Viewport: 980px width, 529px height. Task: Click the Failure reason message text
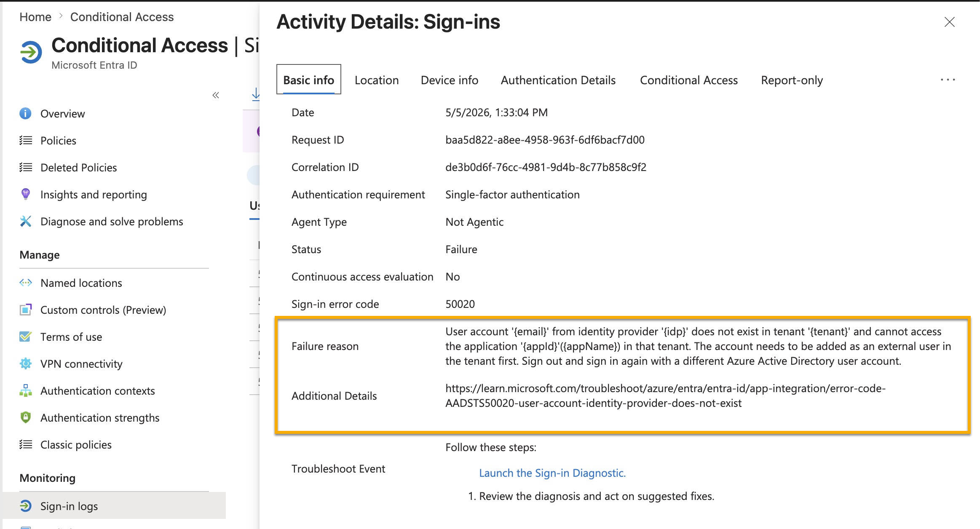pyautogui.click(x=698, y=346)
